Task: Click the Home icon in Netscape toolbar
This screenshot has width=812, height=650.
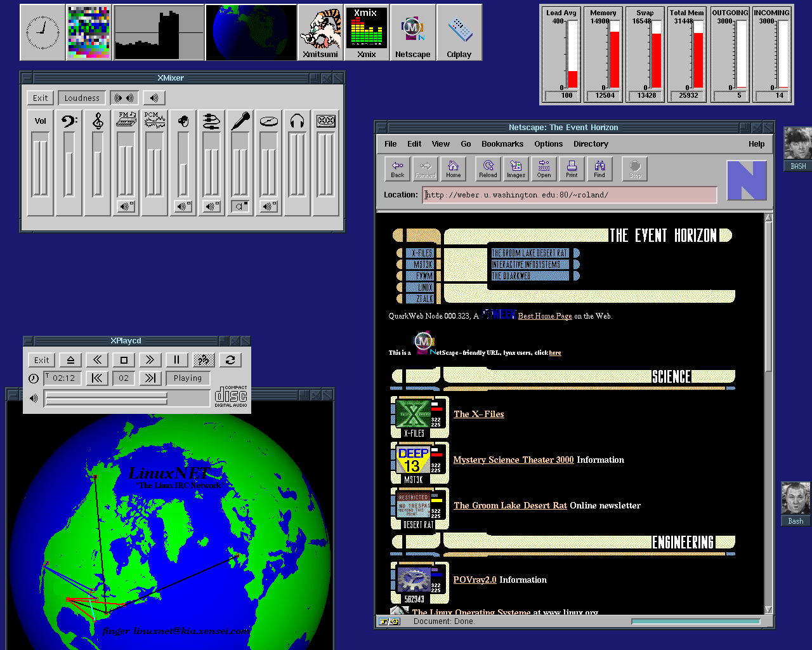Action: coord(453,169)
